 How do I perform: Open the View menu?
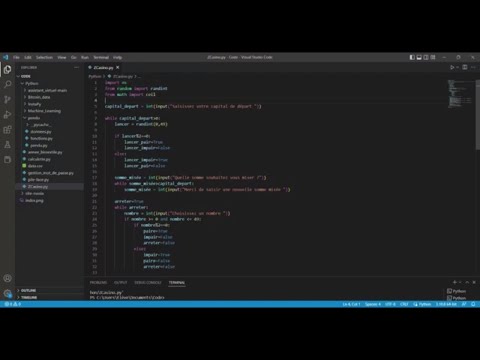pos(62,57)
